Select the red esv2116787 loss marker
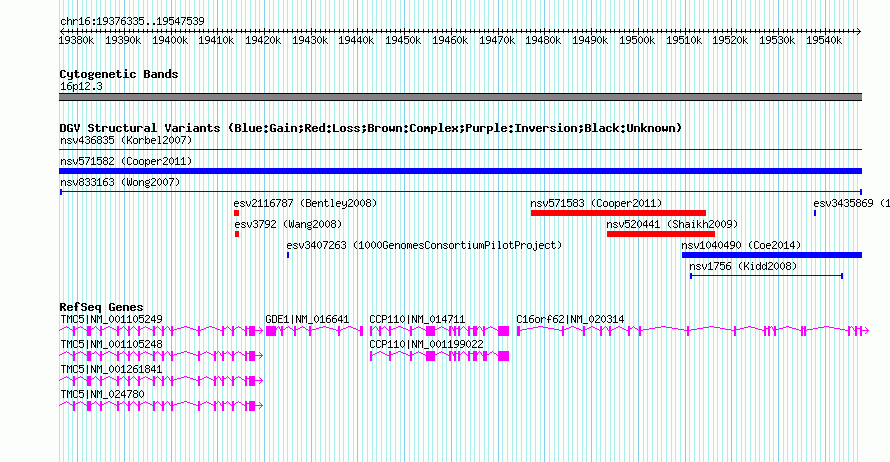 click(237, 213)
